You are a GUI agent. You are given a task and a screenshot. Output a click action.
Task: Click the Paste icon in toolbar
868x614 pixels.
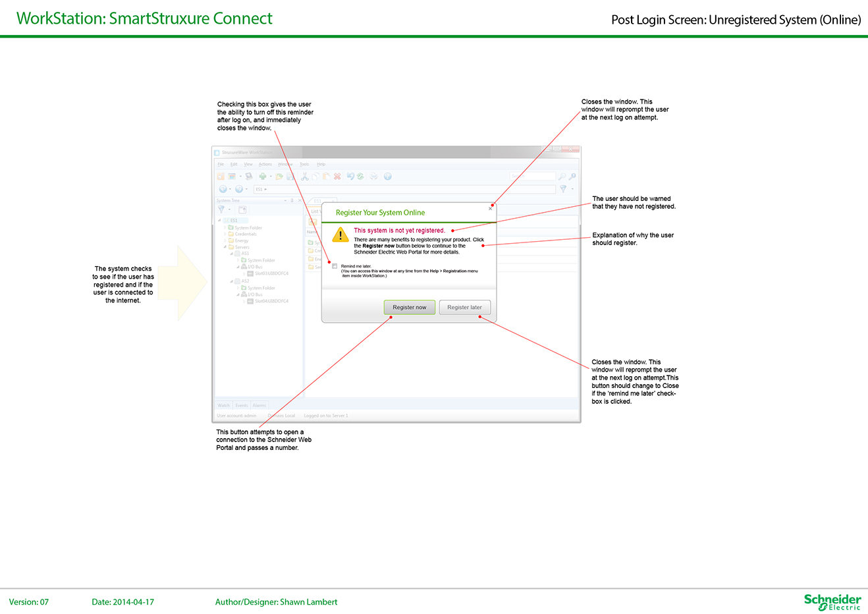327,177
